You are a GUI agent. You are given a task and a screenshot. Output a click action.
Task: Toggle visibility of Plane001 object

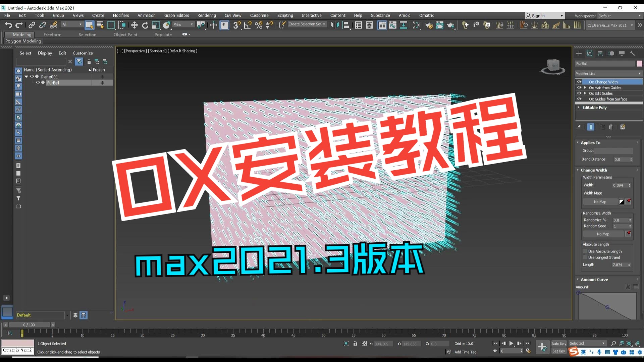point(33,76)
